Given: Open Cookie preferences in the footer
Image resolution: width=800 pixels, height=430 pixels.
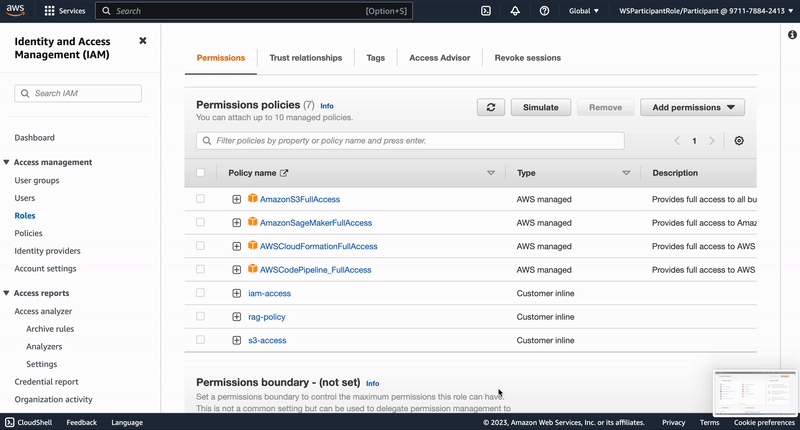Looking at the screenshot, I should tap(764, 422).
